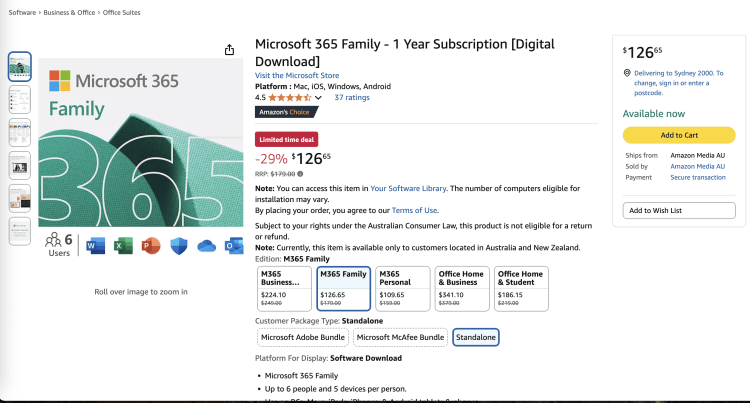Screen dimensions: 750x403
Task: Select the sixth product thumbnail
Action: tap(20, 231)
